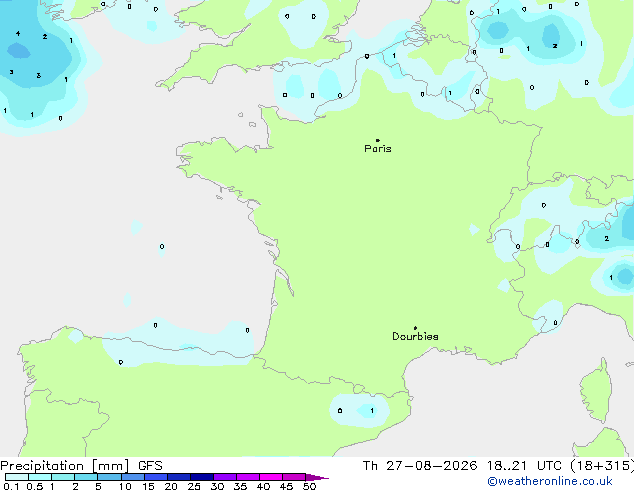Click the '(18+315)' forecast offset text
The image size is (634, 490).
pos(602,466)
